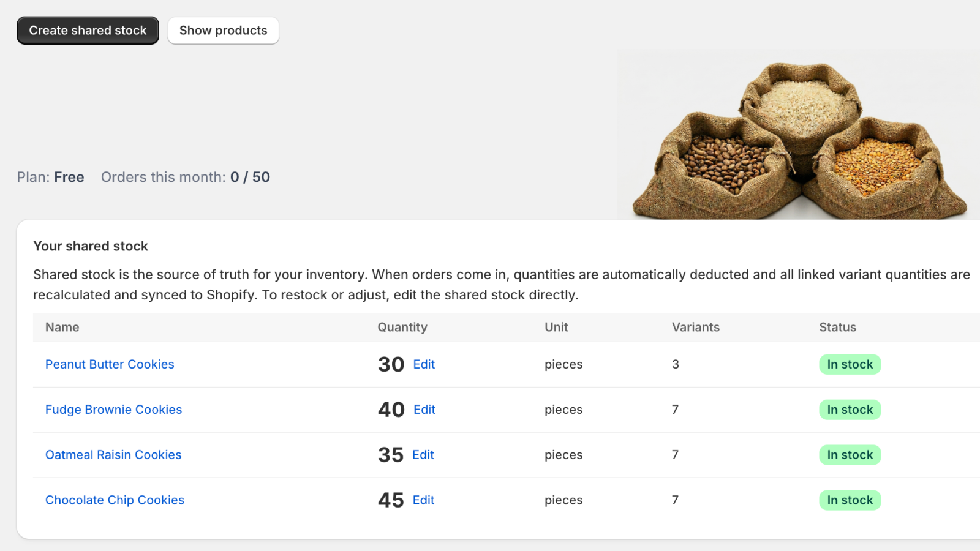The width and height of the screenshot is (980, 551).
Task: Open the Peanut Butter Cookies link
Action: pos(110,364)
